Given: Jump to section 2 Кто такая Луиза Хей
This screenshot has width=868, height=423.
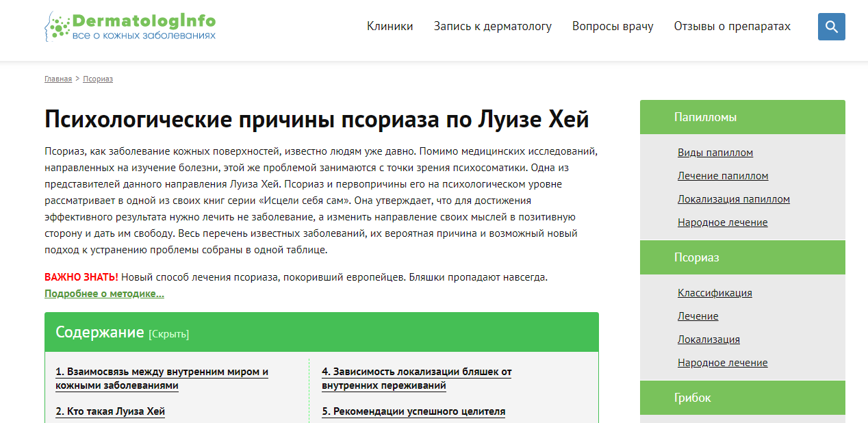Looking at the screenshot, I should 110,411.
